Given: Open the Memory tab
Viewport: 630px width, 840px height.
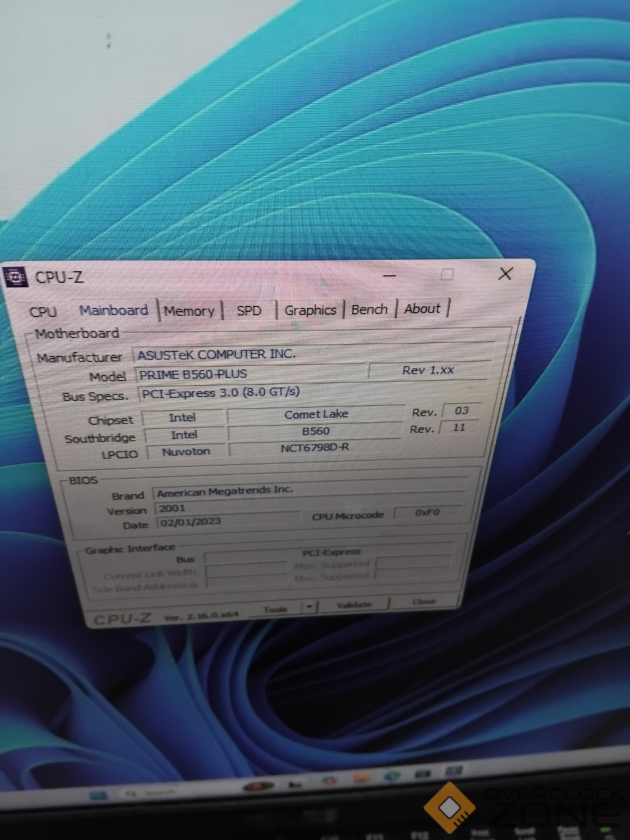Looking at the screenshot, I should (x=189, y=311).
